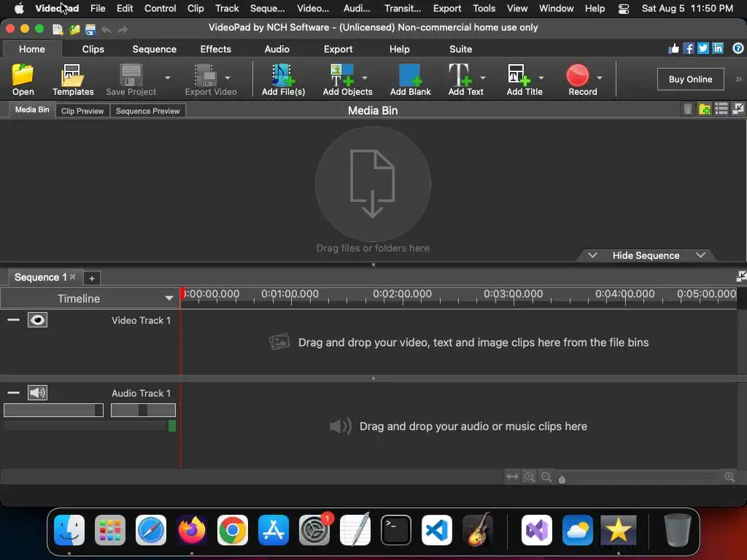Expand Add Text dropdown arrow
The image size is (747, 560).
click(x=483, y=77)
